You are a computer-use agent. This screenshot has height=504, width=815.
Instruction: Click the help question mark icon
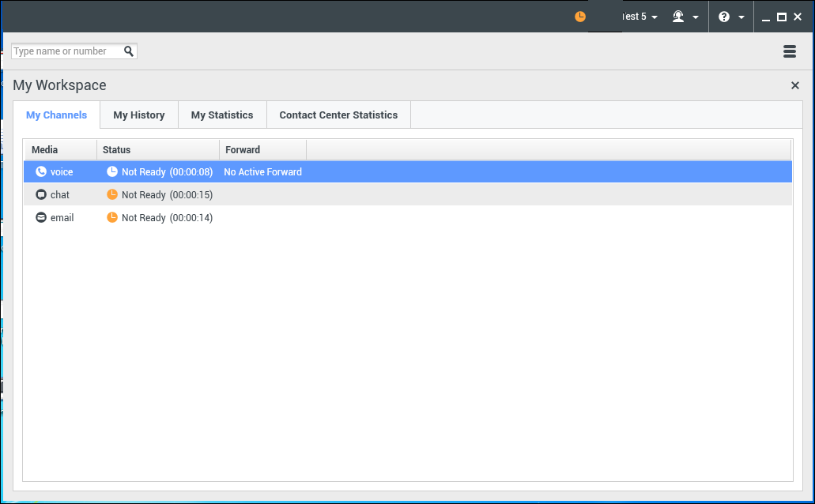(724, 17)
